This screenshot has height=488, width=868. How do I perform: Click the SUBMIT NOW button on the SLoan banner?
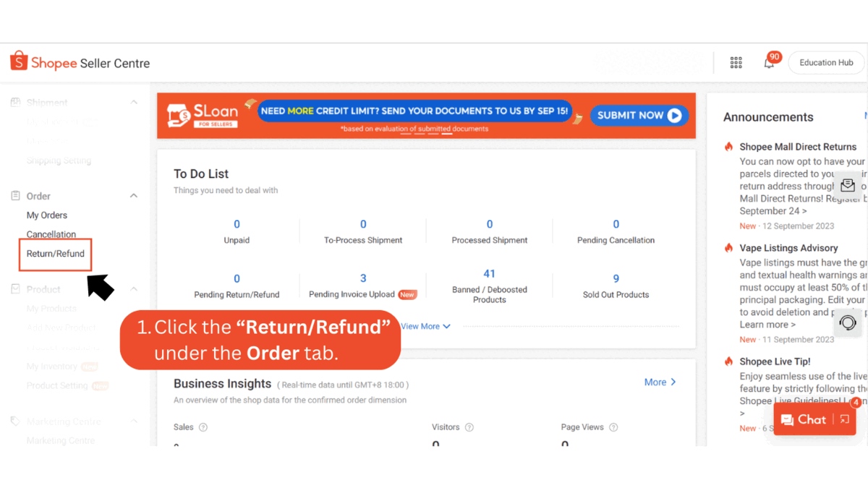(x=639, y=115)
